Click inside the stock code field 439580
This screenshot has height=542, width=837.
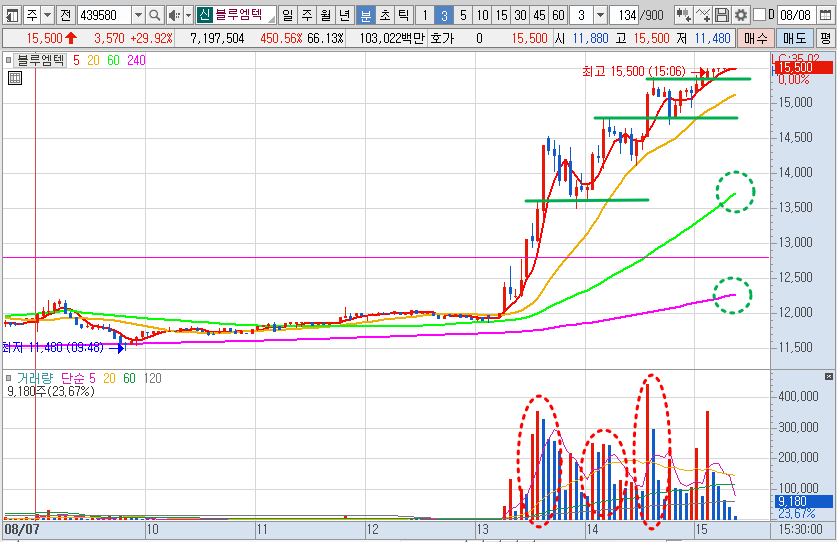coord(104,15)
